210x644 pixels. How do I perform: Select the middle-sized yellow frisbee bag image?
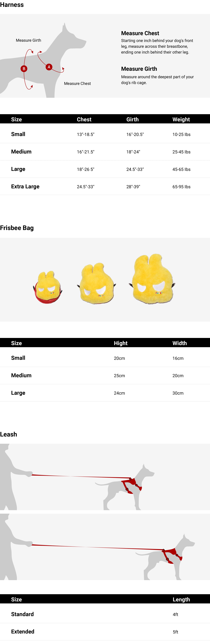click(x=96, y=284)
